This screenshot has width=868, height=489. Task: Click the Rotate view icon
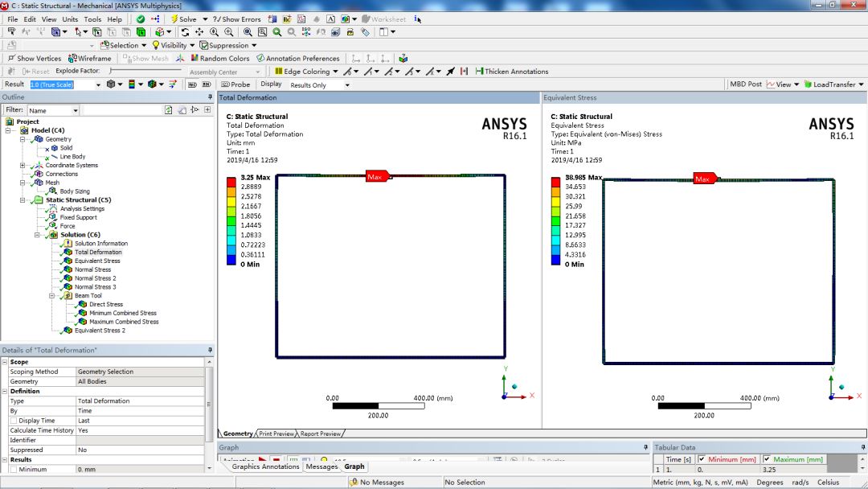(185, 32)
